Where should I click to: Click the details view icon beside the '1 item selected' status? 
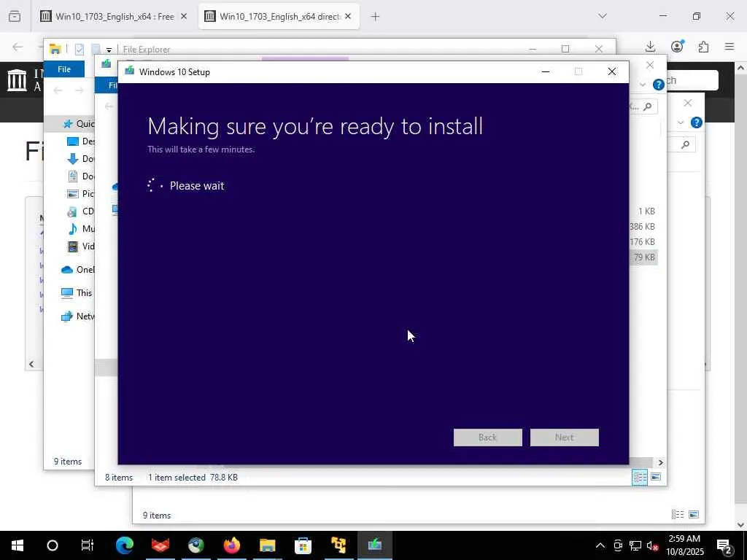[x=640, y=477]
